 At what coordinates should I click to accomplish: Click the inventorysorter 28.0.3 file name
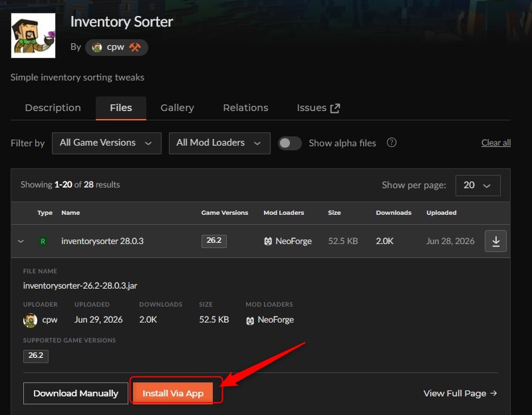[x=102, y=241]
